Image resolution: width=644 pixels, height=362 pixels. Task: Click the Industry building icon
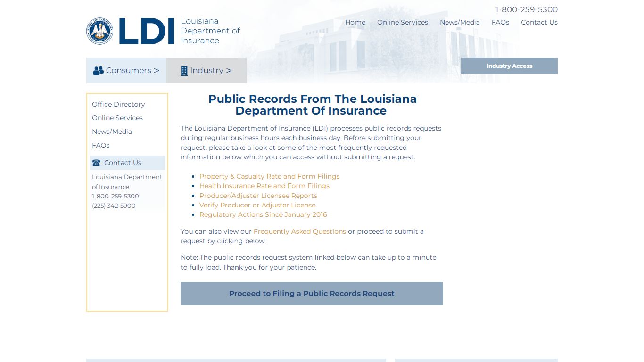click(x=184, y=71)
